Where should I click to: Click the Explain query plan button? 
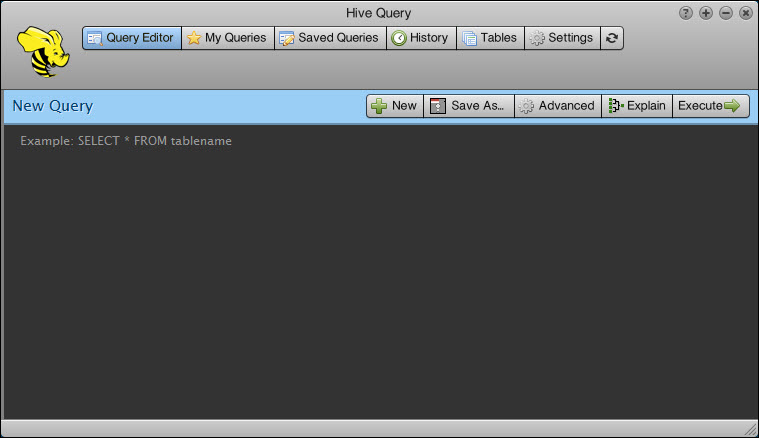tap(637, 106)
